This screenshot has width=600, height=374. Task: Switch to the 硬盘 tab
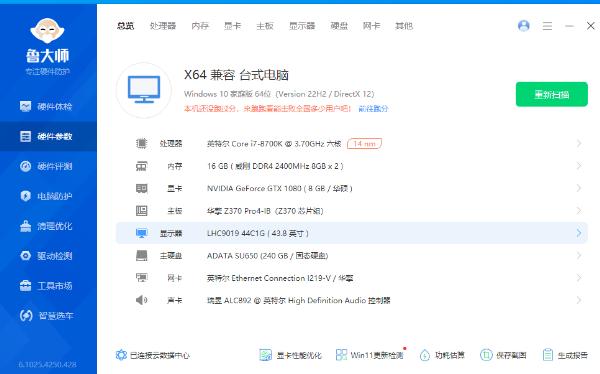(x=339, y=26)
